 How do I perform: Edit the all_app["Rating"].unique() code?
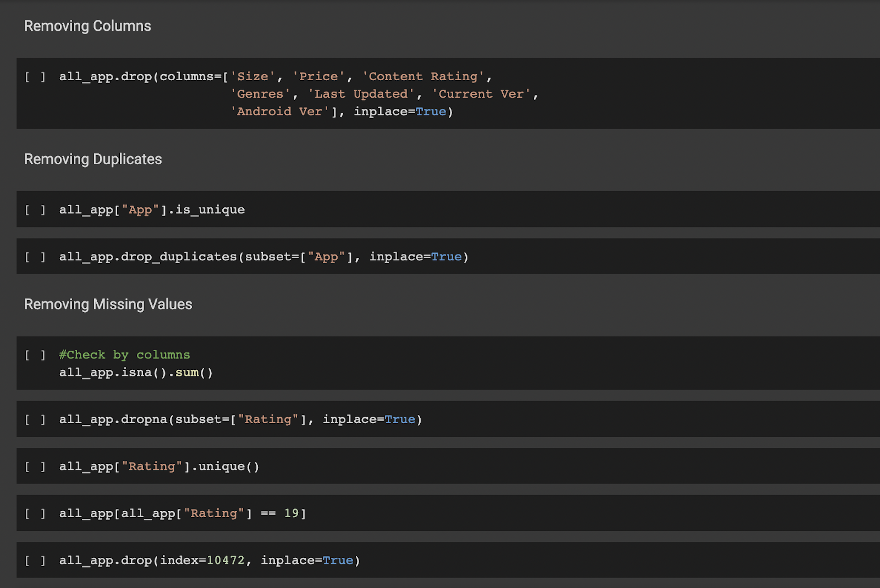(x=159, y=467)
